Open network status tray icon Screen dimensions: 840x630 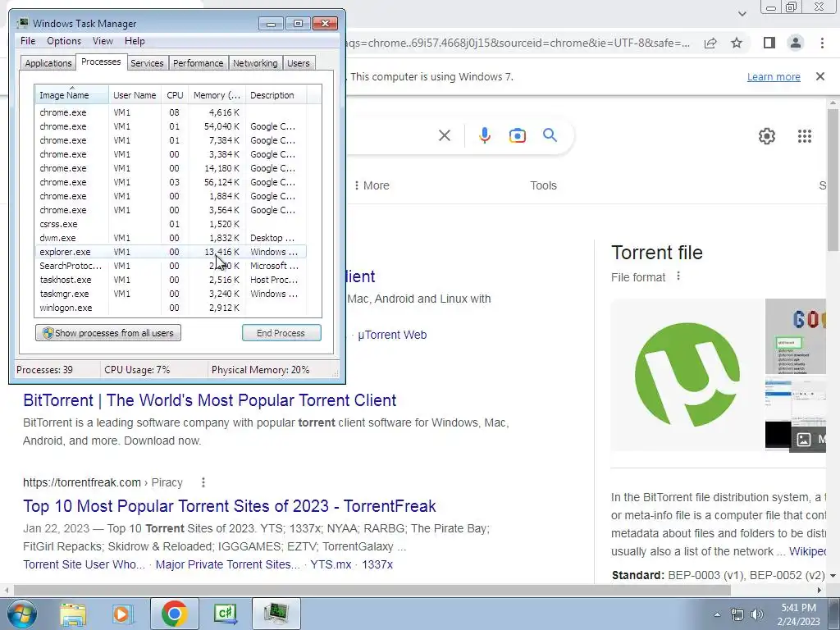737,614
